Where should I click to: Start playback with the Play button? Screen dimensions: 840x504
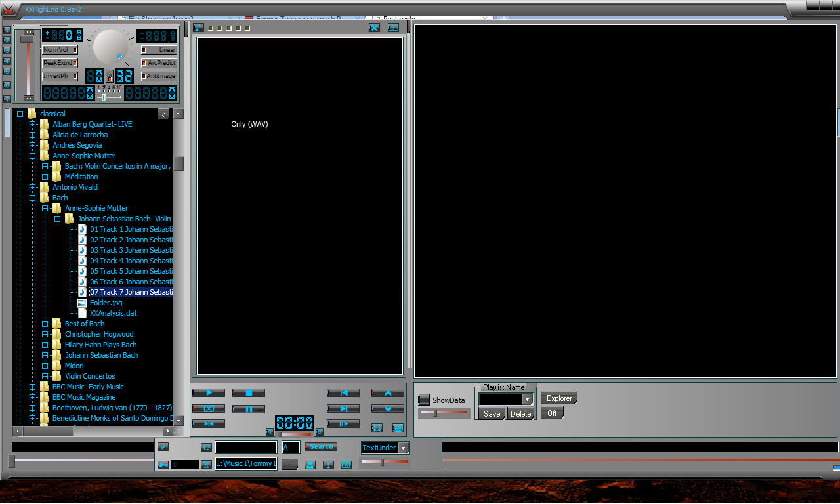click(x=209, y=392)
